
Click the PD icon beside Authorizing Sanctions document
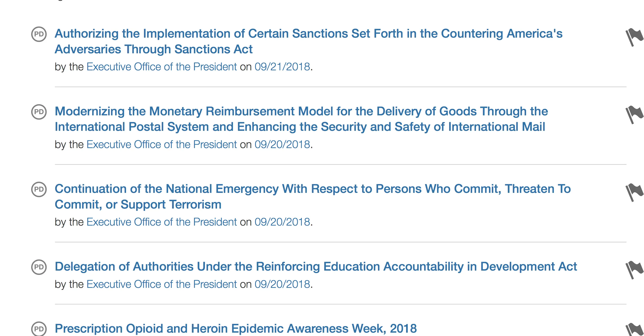point(39,34)
